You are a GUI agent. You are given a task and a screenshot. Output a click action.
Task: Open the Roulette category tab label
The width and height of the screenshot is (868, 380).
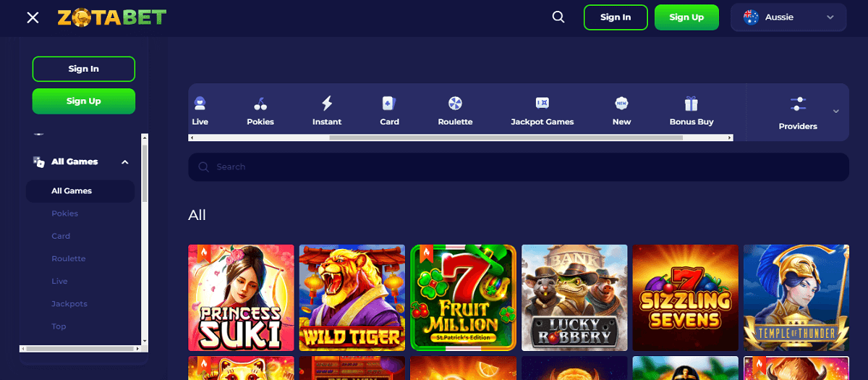[x=455, y=122]
